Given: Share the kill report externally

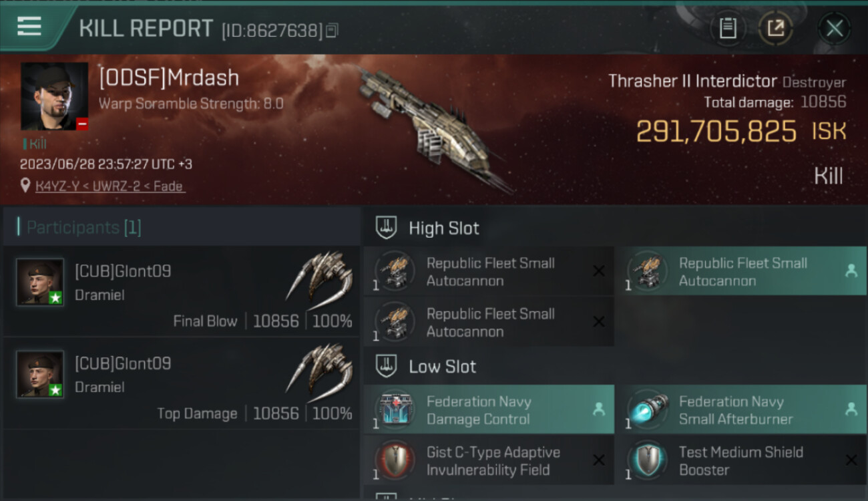Looking at the screenshot, I should click(775, 28).
